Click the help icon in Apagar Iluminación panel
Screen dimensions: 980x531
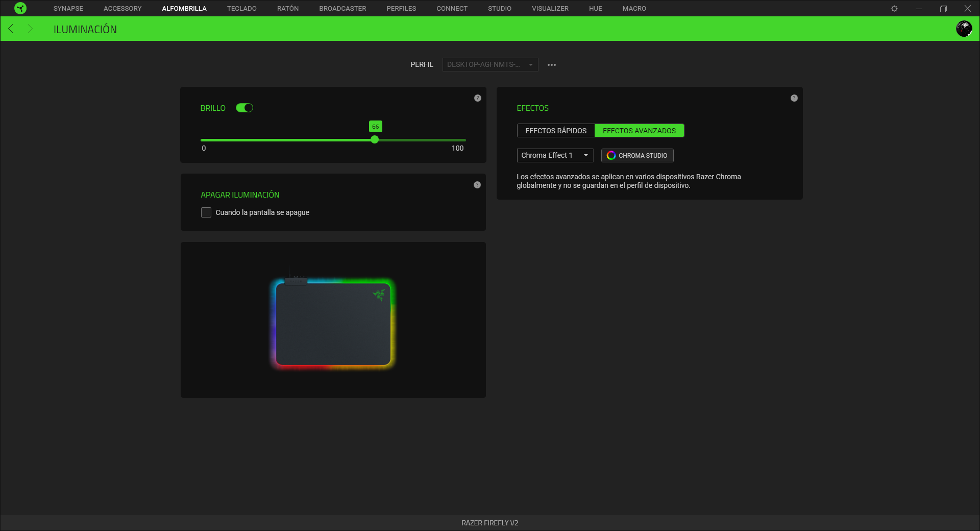(x=477, y=185)
